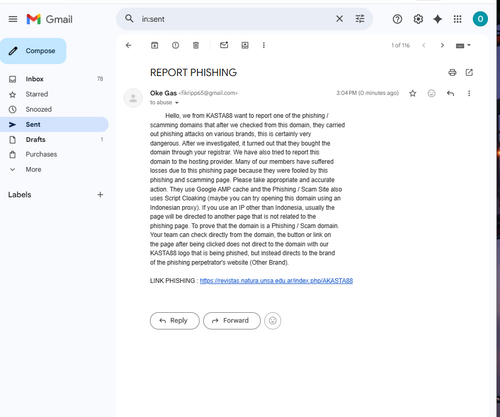Open the phishing link URL
The width and height of the screenshot is (500, 417).
(276, 281)
